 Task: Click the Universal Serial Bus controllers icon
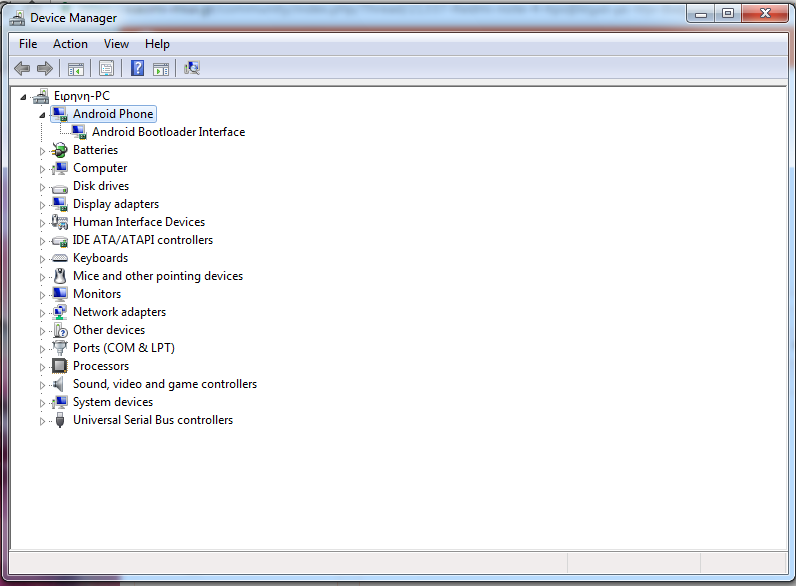coord(60,420)
